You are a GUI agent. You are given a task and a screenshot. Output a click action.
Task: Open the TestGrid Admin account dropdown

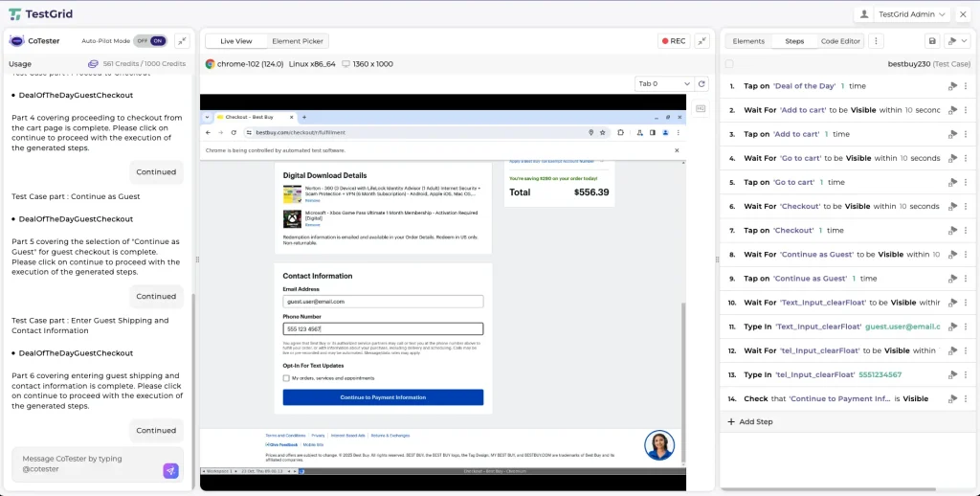pyautogui.click(x=902, y=13)
